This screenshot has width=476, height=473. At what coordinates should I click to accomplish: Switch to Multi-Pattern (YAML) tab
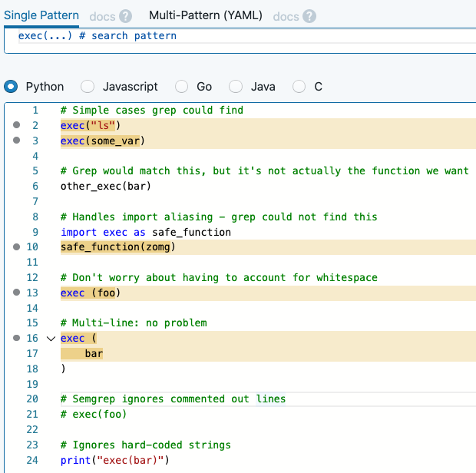[206, 15]
